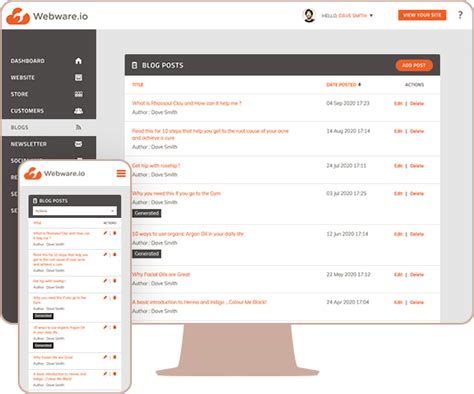Tap trash icon for phone's Henna and Indigo post
The width and height of the screenshot is (474, 394).
click(x=115, y=374)
